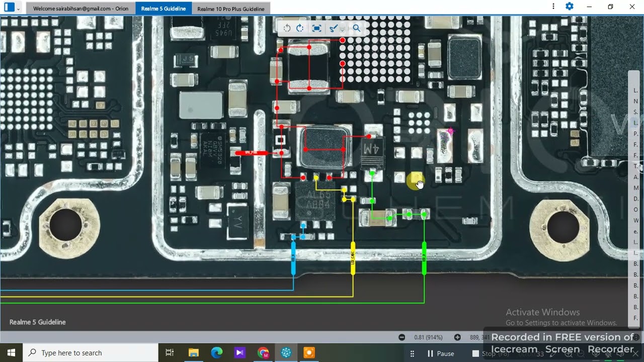Open Icecream Screen Recorder taskbar icon
Viewport: 644px width, 362px height.
[x=309, y=353]
